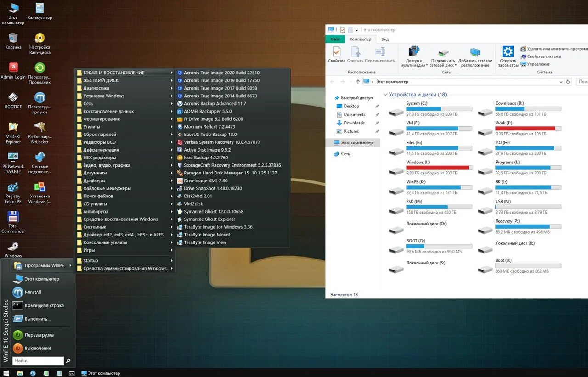Select Сеть in navigation pane
588x377 pixels.
(342, 154)
